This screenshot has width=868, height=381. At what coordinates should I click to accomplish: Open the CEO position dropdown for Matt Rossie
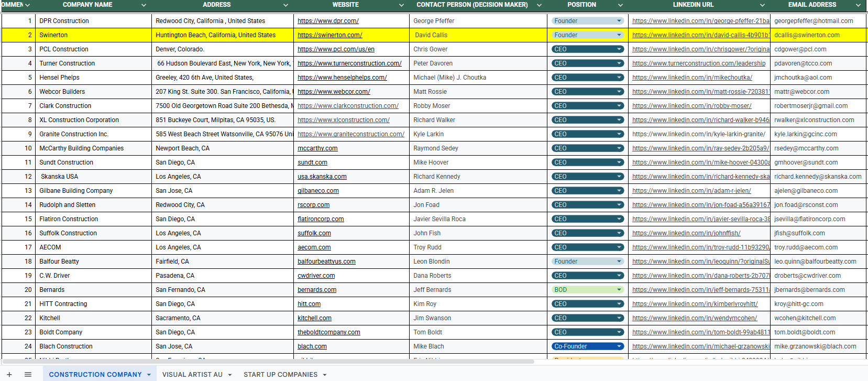click(x=619, y=92)
